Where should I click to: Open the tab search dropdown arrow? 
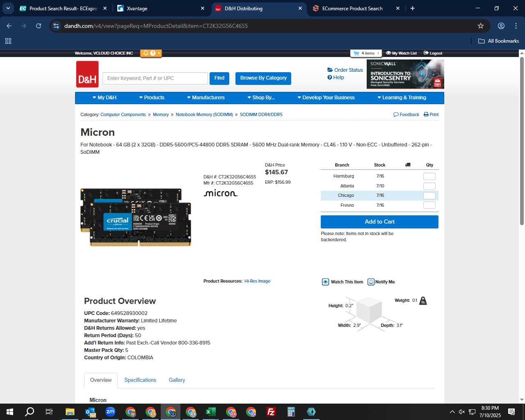tap(8, 8)
